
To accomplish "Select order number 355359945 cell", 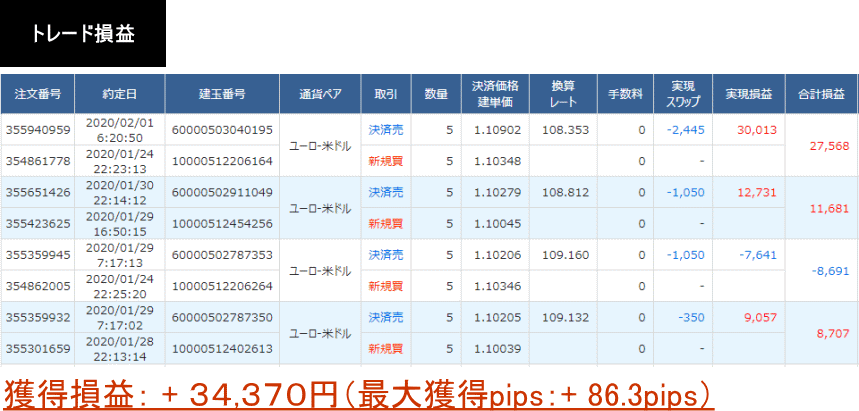I will pos(38,255).
